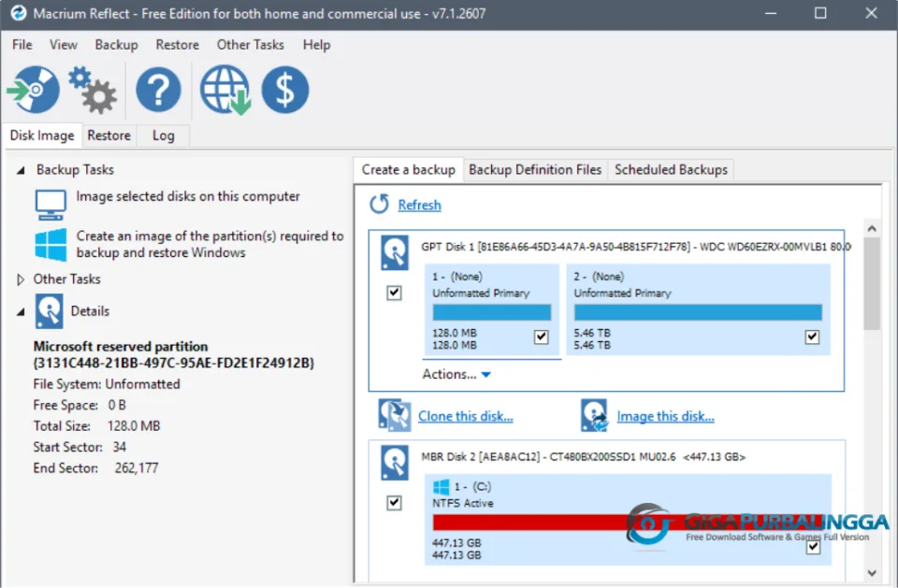898x588 pixels.
Task: Click the Windows logo on partition C:
Action: click(441, 487)
